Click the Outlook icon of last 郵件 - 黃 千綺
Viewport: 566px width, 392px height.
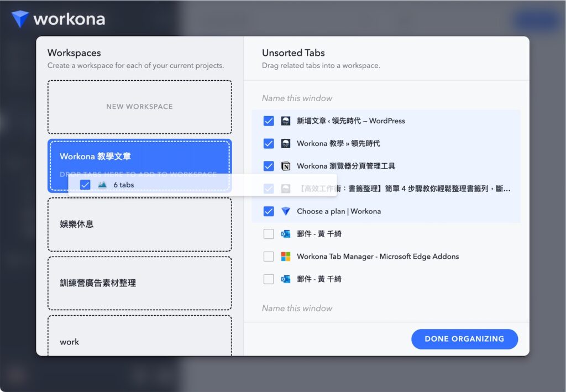286,279
